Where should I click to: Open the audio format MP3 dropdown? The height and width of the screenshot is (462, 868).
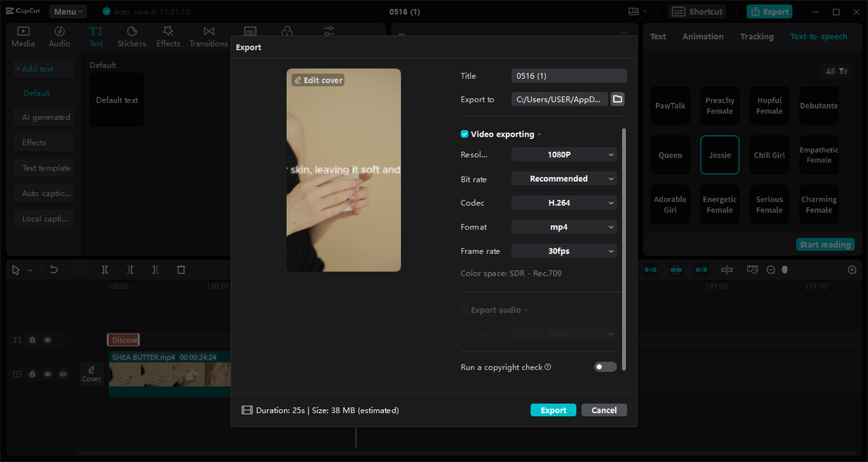coord(564,334)
